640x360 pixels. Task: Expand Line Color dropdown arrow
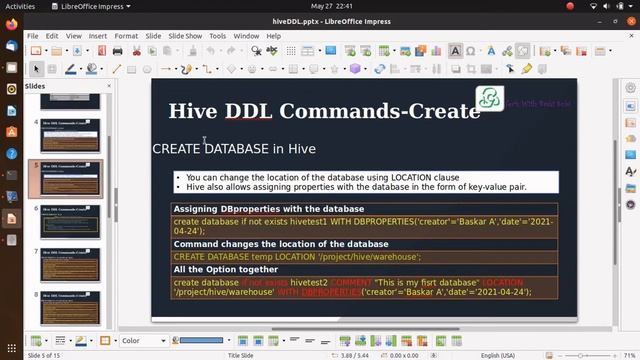[x=81, y=69]
